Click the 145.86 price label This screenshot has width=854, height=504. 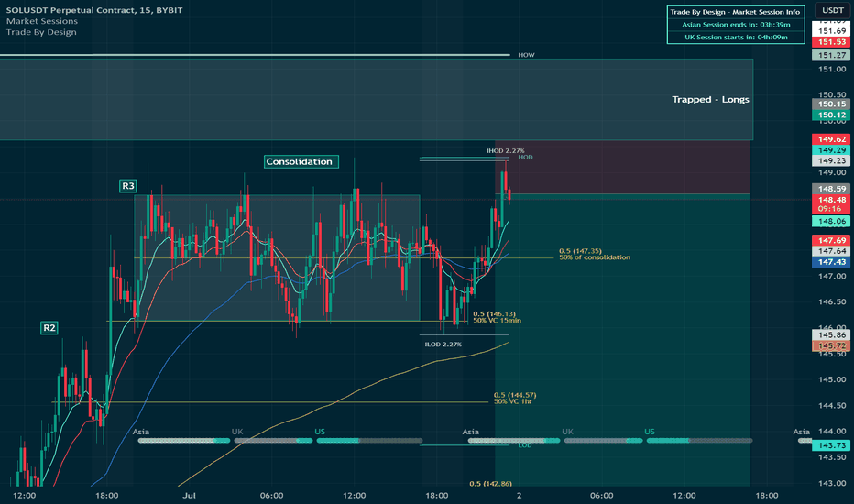pyautogui.click(x=832, y=334)
